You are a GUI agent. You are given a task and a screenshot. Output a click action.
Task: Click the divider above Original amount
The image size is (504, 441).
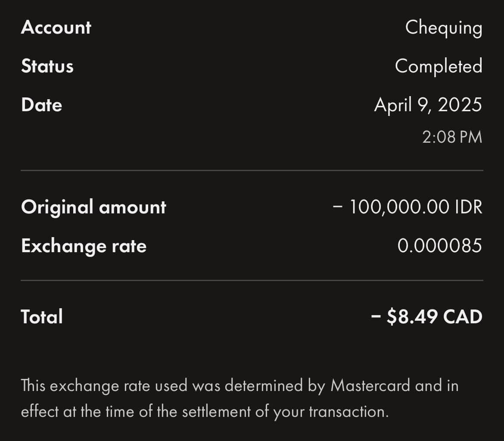click(x=252, y=171)
